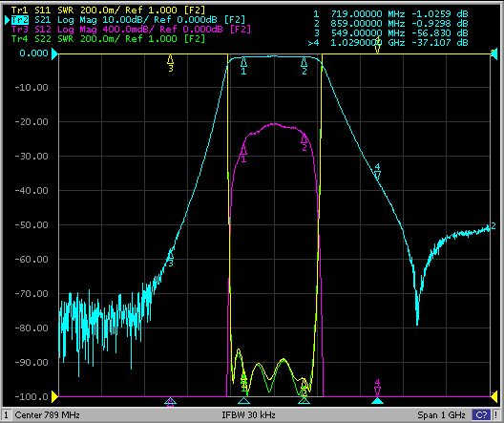Click the channel 1 indicator box
This screenshot has height=423, width=504.
(6, 415)
